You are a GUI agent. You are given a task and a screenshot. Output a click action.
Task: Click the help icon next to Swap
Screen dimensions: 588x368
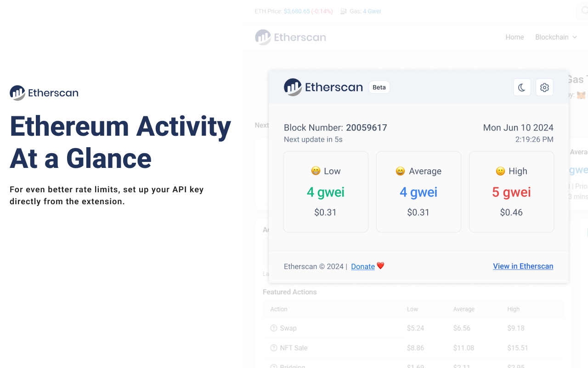(273, 328)
